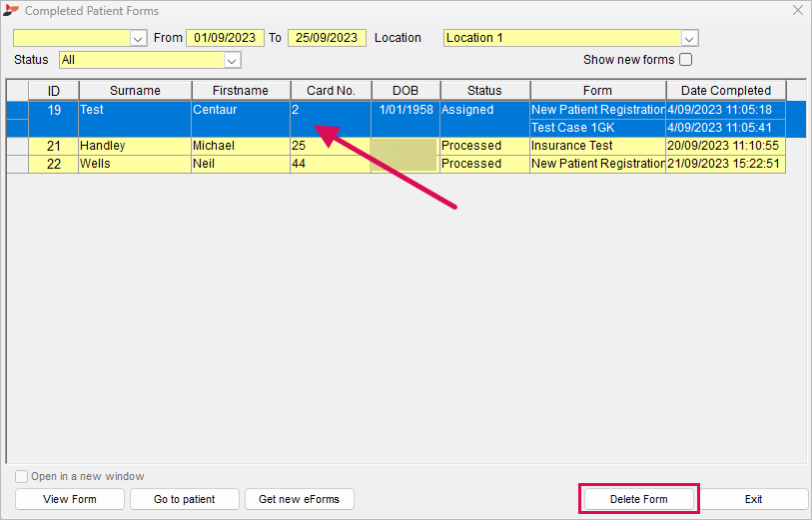Tick the Show new forms checkbox
Image resolution: width=812 pixels, height=520 pixels.
[x=685, y=60]
